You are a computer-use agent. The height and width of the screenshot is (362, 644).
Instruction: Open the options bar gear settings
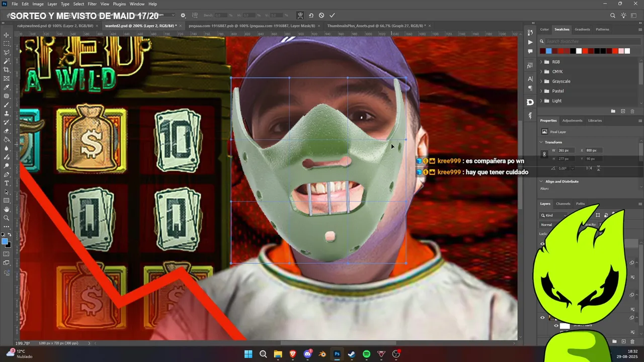(183, 16)
